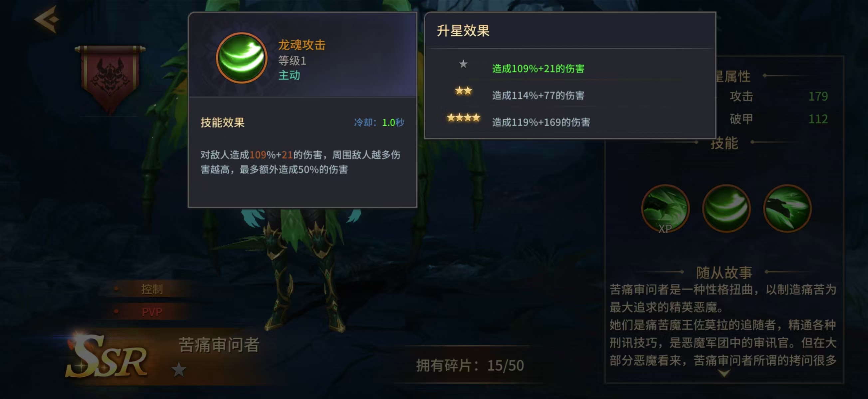Viewport: 868px width, 399px height.
Task: Tap the 控制 tag label
Action: [x=152, y=289]
